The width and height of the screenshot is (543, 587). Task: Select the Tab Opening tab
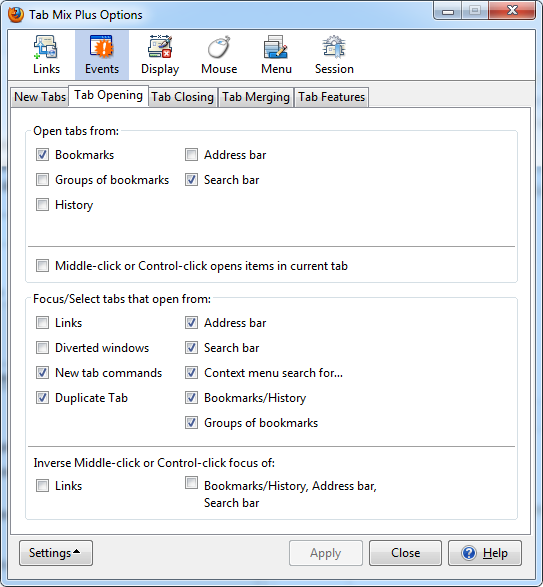point(109,95)
